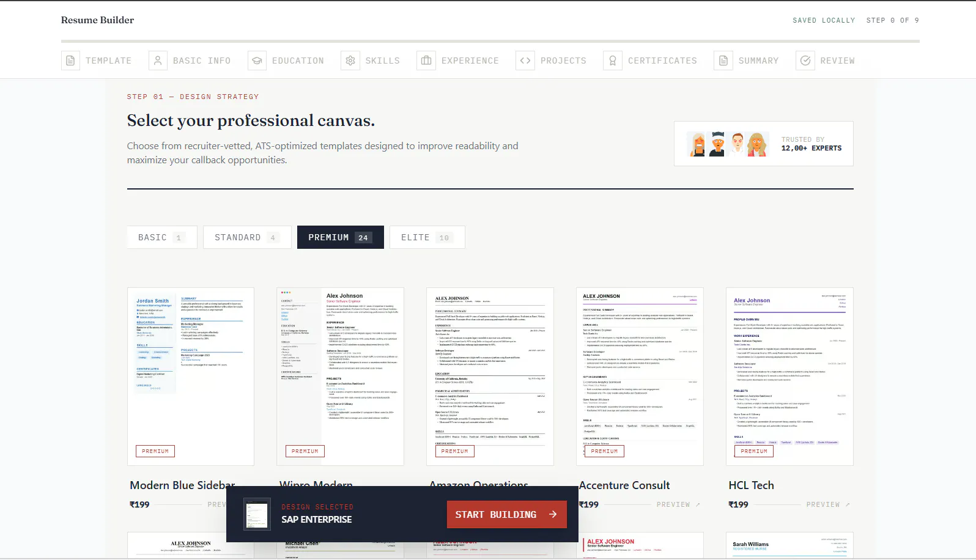This screenshot has height=560, width=976.
Task: Click the Resume Builder logo text
Action: [x=97, y=20]
